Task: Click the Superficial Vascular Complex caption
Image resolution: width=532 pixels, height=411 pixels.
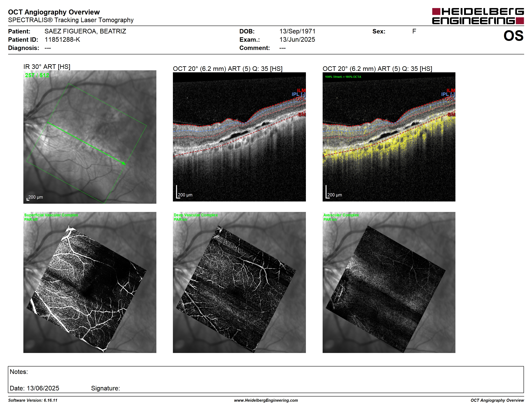Action: [x=51, y=215]
